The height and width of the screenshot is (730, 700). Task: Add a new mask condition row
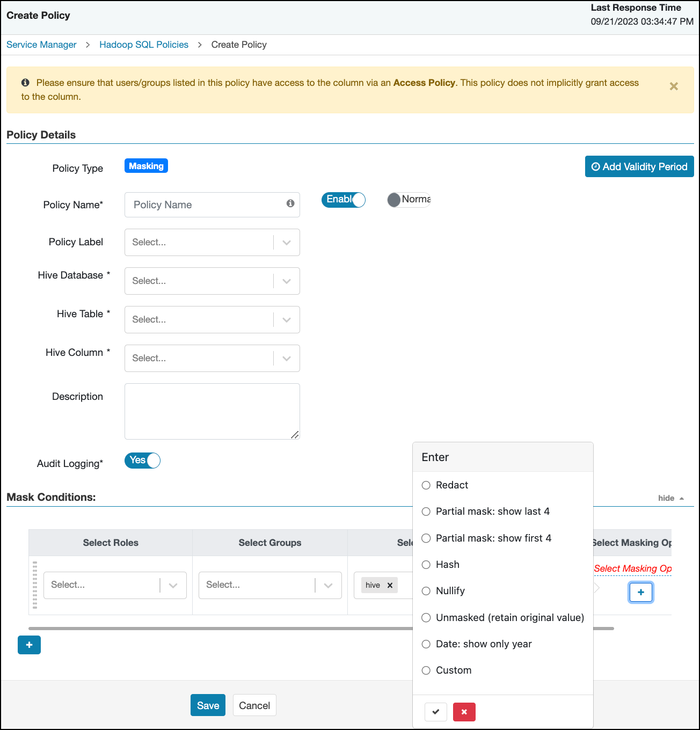coord(29,645)
